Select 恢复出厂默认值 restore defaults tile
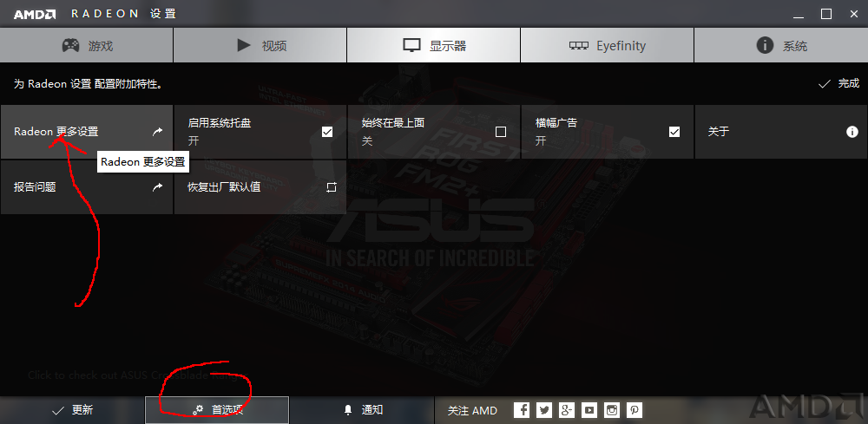868x424 pixels. (x=260, y=186)
